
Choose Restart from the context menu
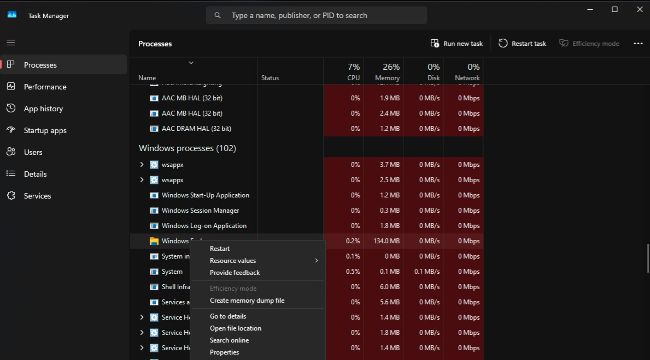[x=219, y=248]
